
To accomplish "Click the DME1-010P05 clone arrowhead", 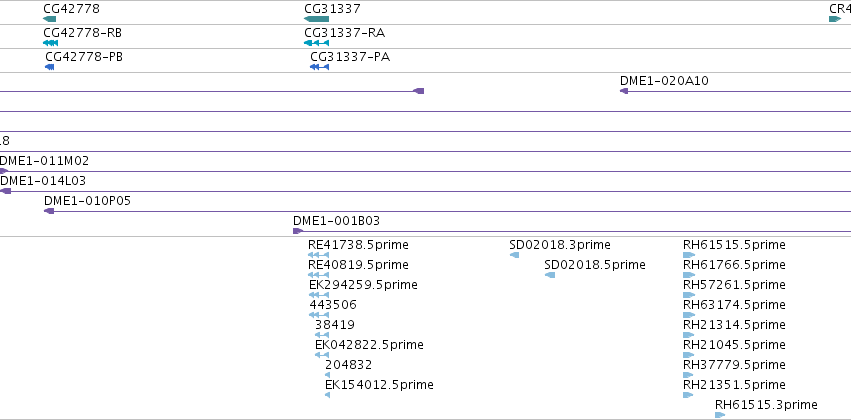I will coord(49,211).
